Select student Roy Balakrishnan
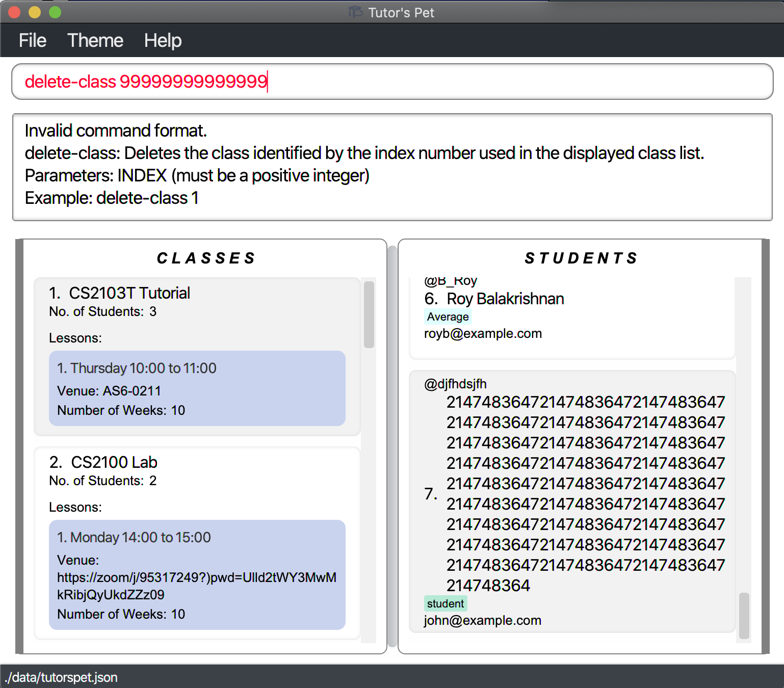 (x=505, y=299)
